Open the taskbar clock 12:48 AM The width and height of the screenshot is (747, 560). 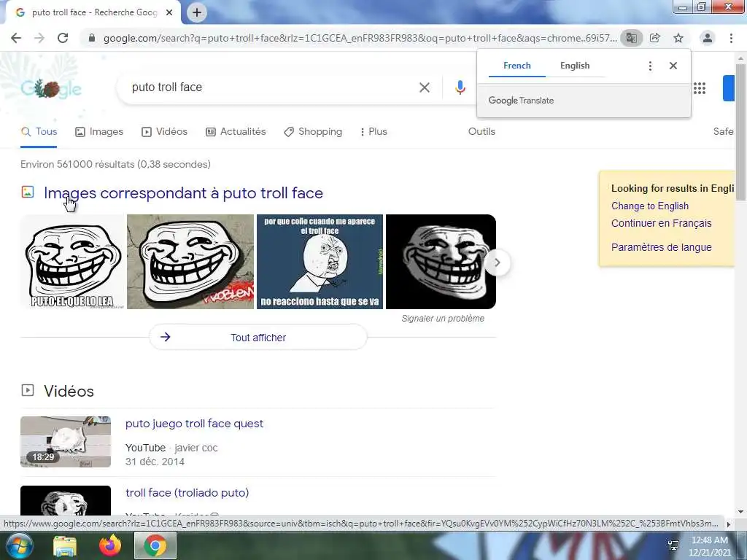click(709, 545)
